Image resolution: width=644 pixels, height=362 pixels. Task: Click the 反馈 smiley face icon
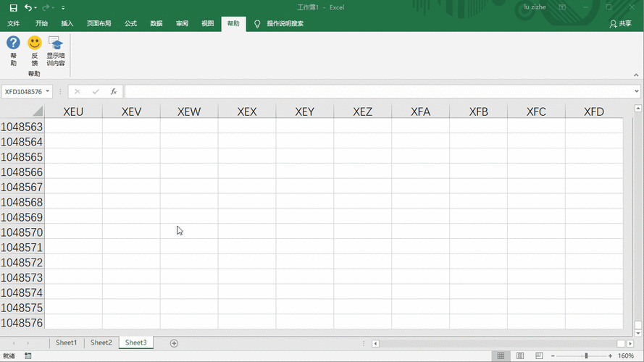tap(35, 43)
